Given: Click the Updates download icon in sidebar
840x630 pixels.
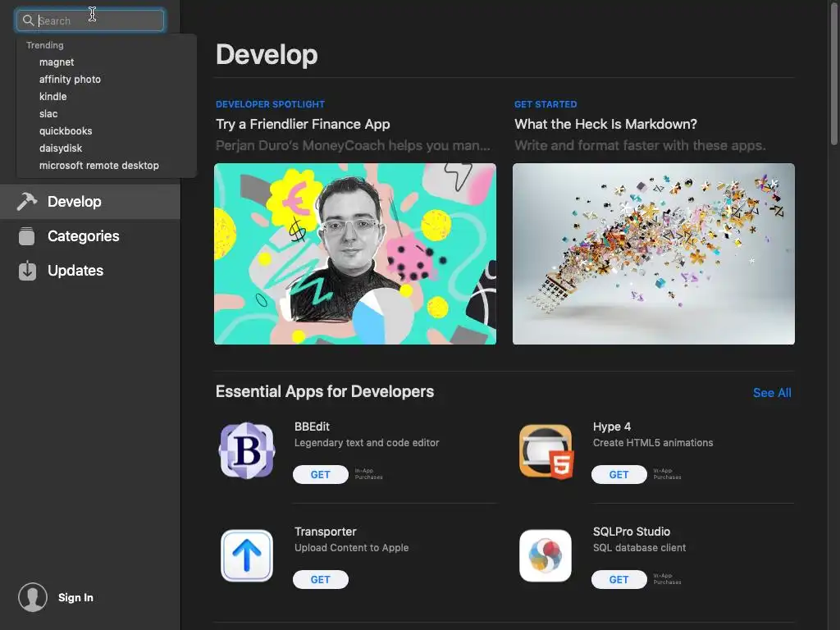Looking at the screenshot, I should (x=27, y=271).
